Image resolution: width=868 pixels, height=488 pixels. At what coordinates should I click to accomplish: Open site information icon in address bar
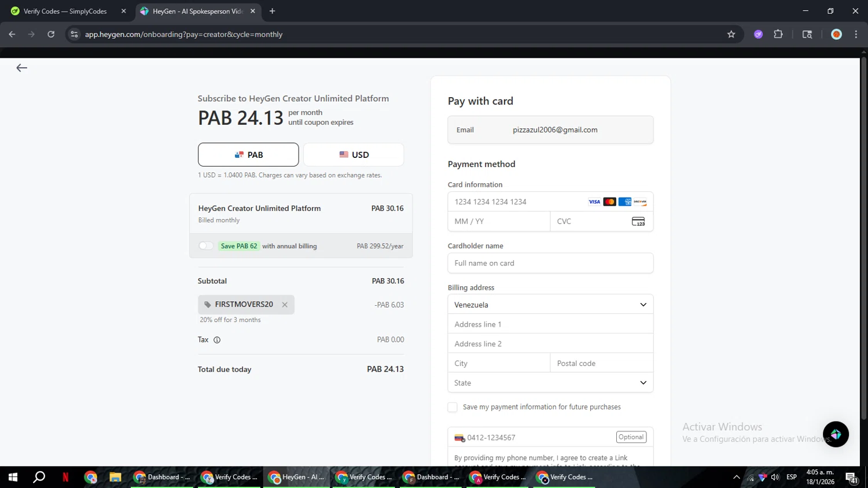click(x=74, y=34)
